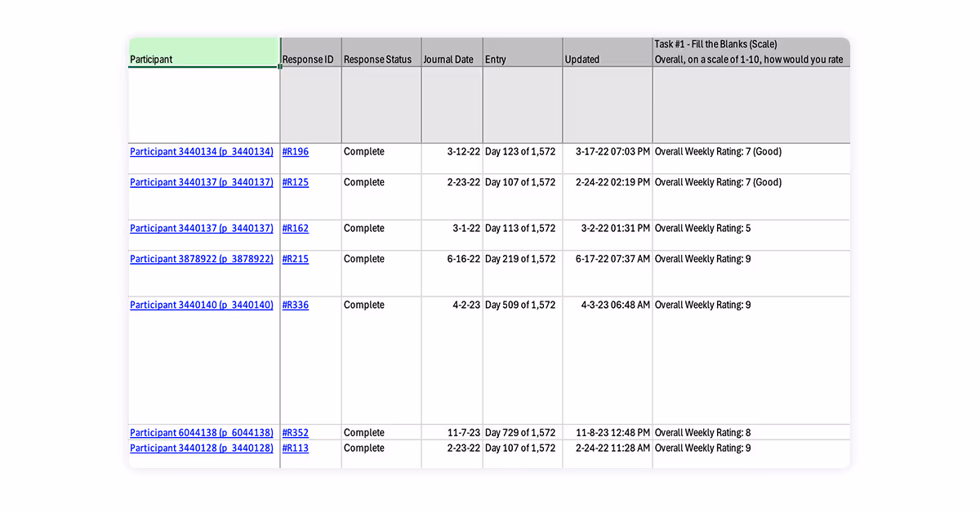
Task: Select the Journal Date column header
Action: click(449, 59)
